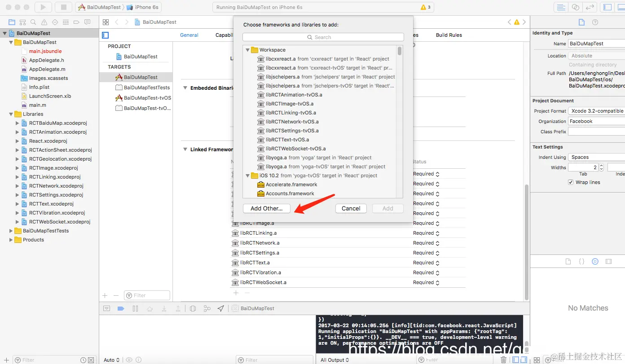Click the trash icon to clear console

pyautogui.click(x=504, y=360)
